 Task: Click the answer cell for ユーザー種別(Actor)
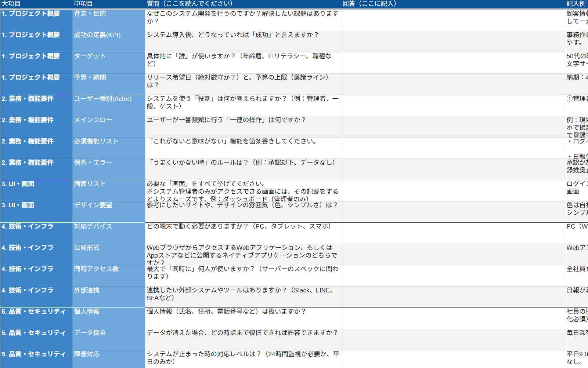tap(452, 106)
